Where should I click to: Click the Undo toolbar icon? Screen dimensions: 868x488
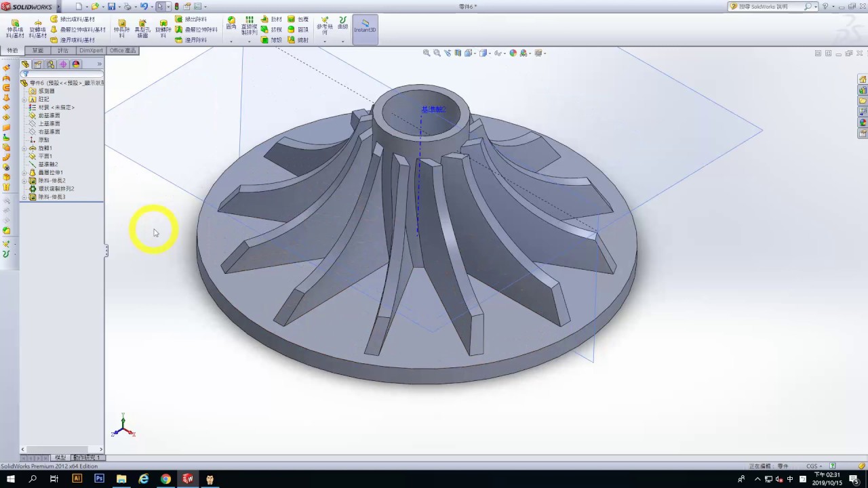point(144,7)
